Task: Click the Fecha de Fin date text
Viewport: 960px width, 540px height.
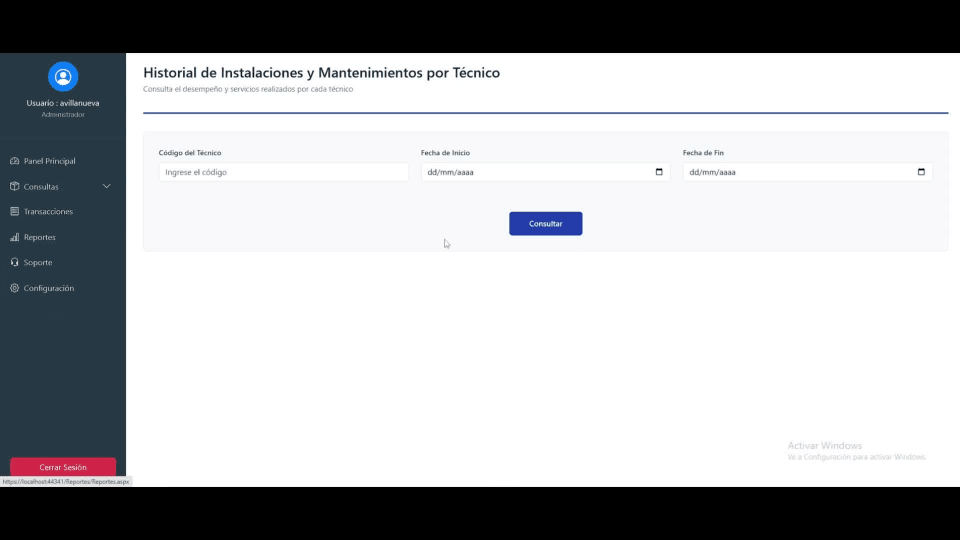Action: [713, 172]
